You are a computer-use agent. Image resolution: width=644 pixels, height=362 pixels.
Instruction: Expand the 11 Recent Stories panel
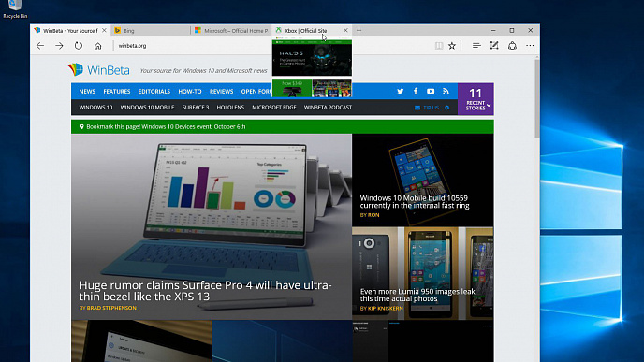(x=476, y=99)
